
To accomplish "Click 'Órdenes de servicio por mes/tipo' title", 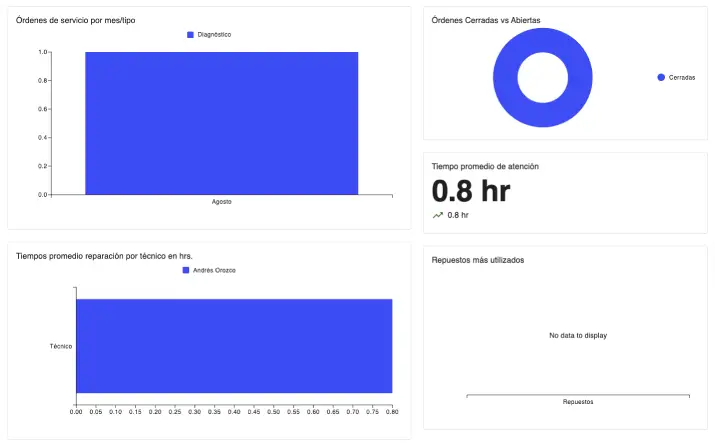I will pyautogui.click(x=76, y=20).
